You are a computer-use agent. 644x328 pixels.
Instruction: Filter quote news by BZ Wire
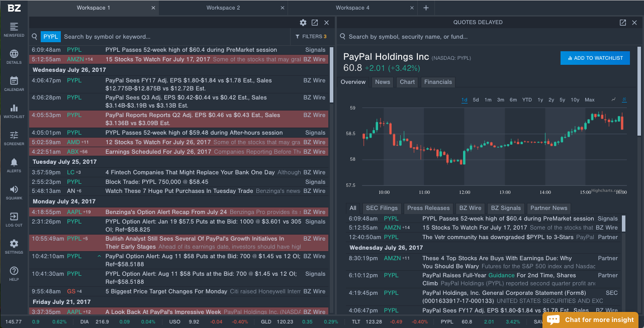coord(470,208)
